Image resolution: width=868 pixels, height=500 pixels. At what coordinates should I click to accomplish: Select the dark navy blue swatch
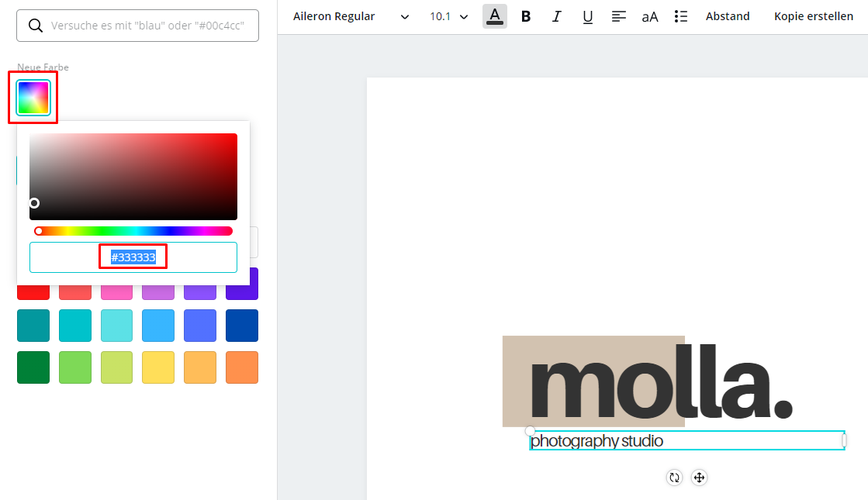coord(242,326)
